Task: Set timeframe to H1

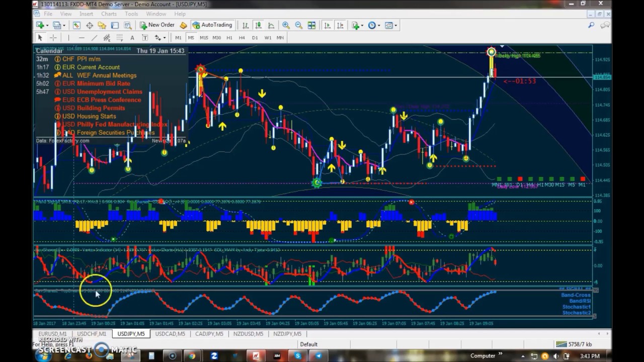Action: 229,38
